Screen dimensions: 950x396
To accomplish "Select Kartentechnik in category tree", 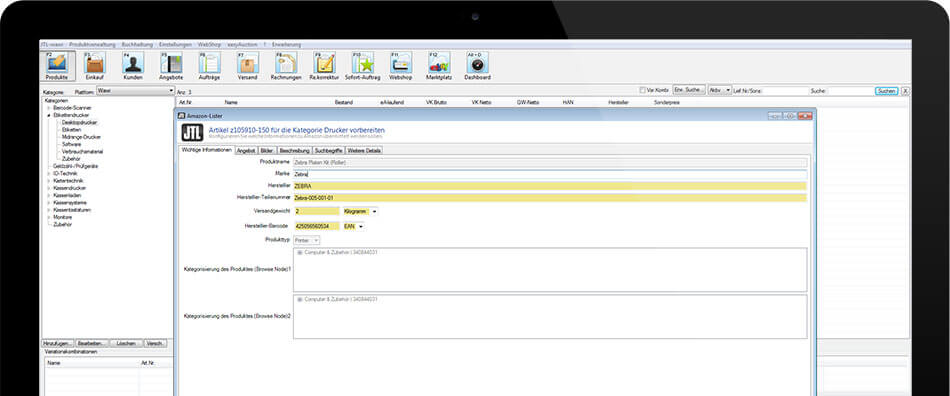I will (x=68, y=180).
